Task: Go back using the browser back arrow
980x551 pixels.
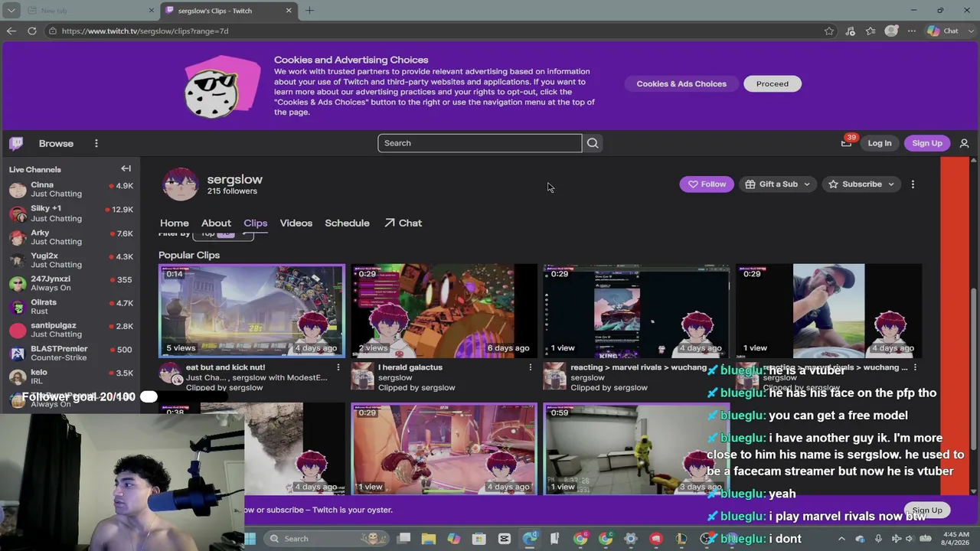Action: tap(11, 31)
